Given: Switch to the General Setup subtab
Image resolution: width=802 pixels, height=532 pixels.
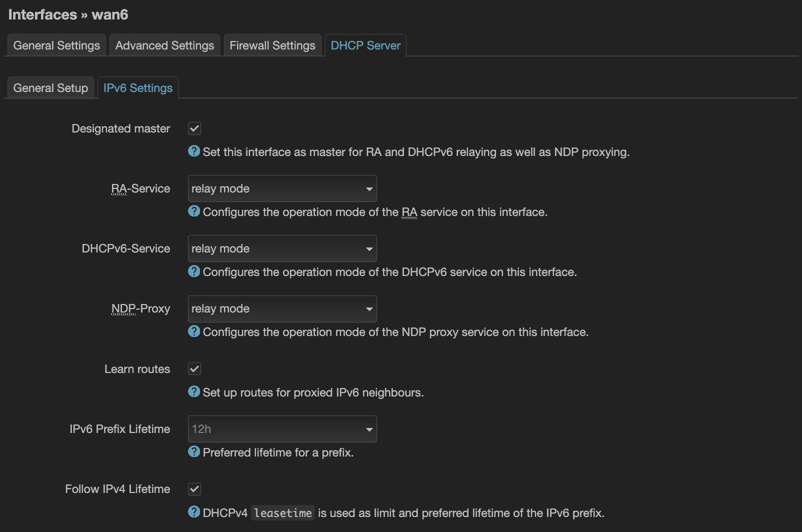Looking at the screenshot, I should [50, 87].
